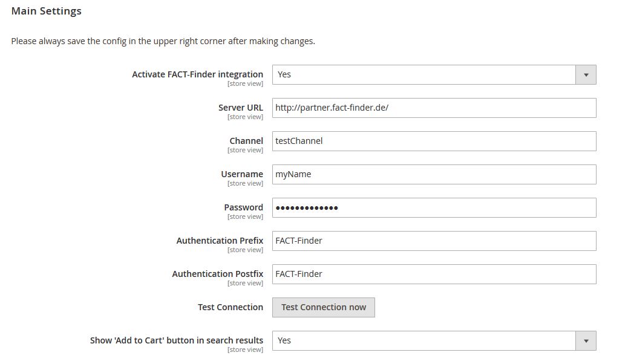The image size is (628, 364).
Task: Click the Show 'Add to Cart' button label
Action: (177, 340)
